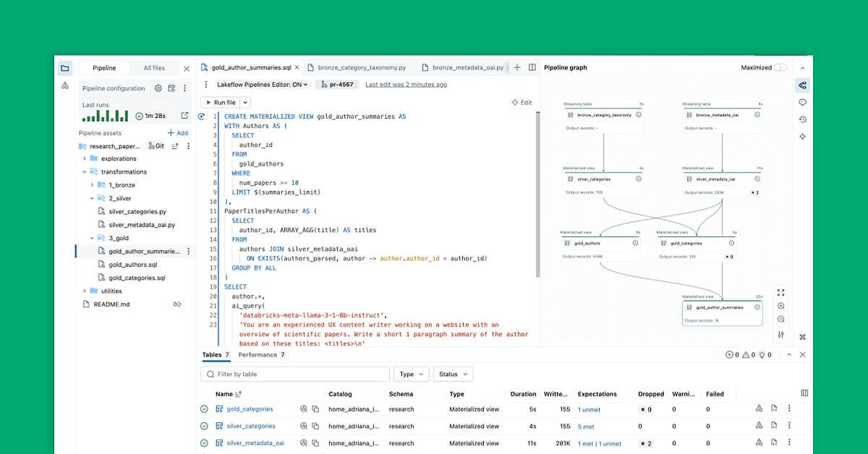Click the Run file button

coord(220,103)
